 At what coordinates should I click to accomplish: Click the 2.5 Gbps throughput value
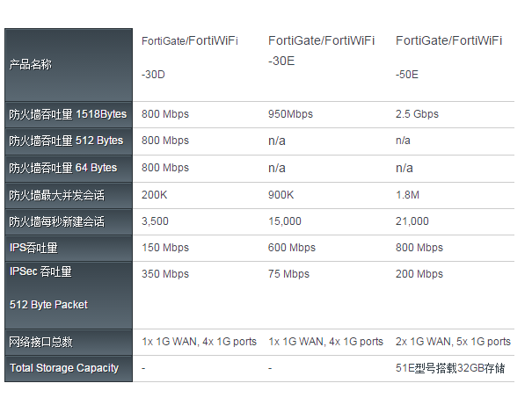417,114
